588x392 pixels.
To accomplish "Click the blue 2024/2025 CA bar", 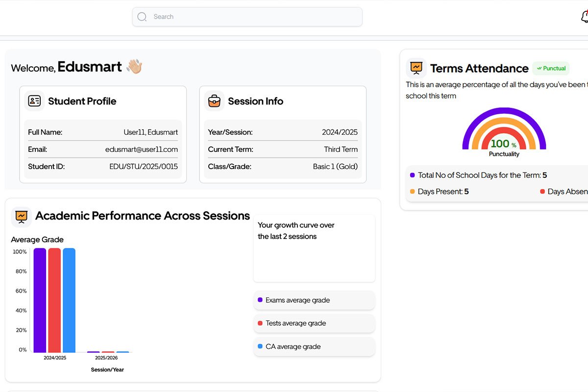I will click(69, 300).
